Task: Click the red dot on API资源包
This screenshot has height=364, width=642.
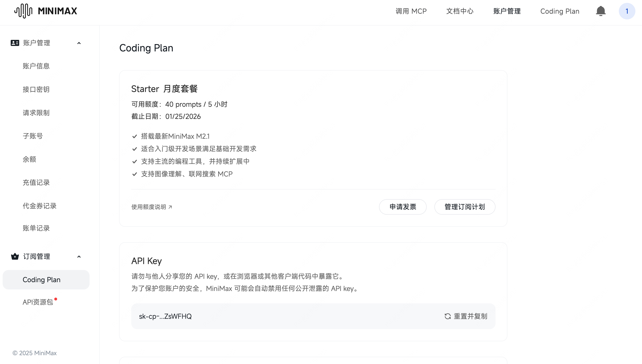Action: (56, 299)
